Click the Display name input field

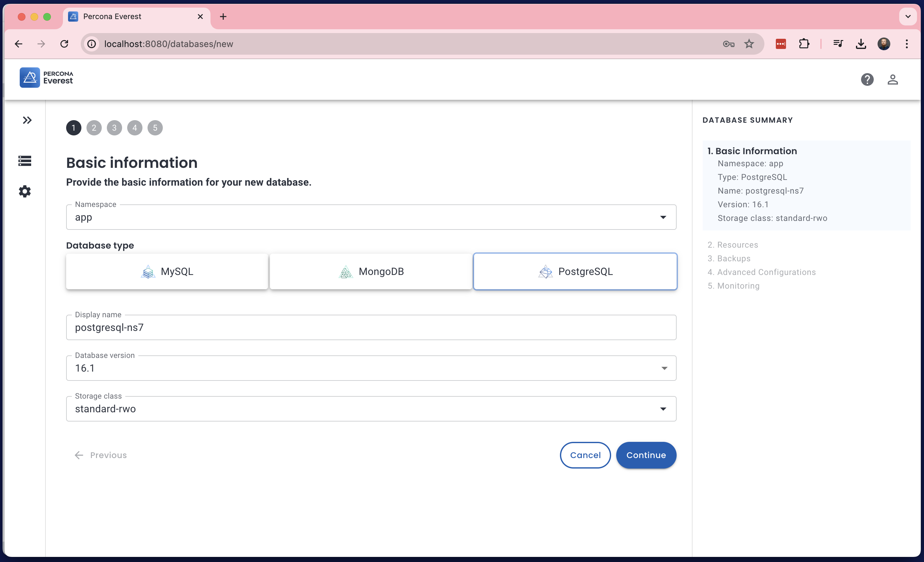[372, 327]
